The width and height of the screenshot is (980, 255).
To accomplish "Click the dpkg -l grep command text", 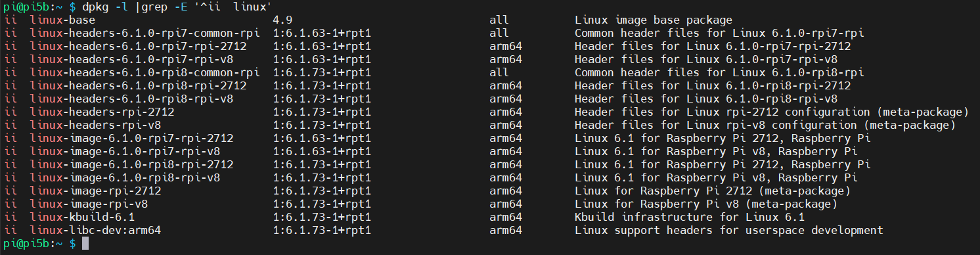I will [177, 7].
